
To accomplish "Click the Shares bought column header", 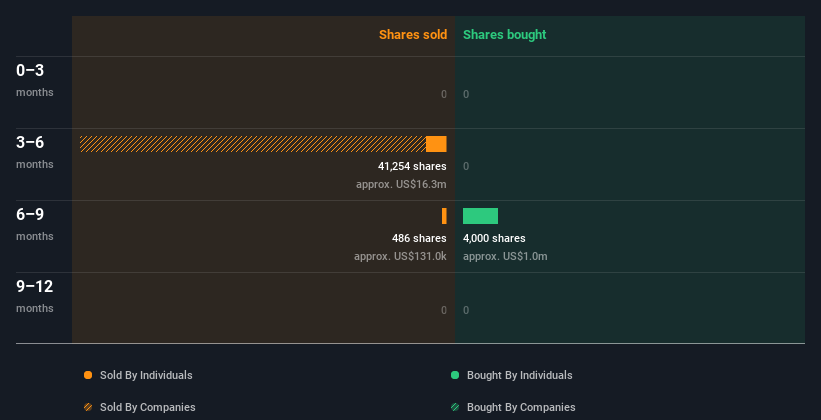I will click(x=505, y=35).
